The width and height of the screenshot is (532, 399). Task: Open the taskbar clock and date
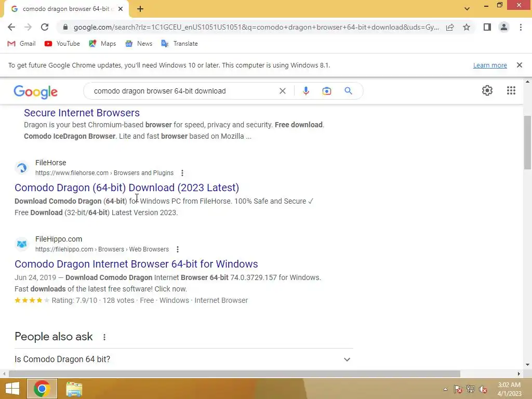[x=509, y=389]
